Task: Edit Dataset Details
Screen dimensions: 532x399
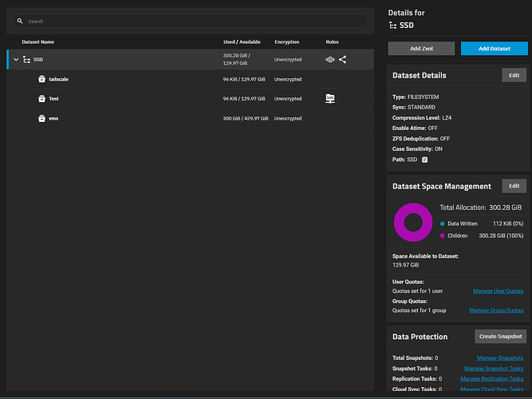Action: [x=514, y=75]
